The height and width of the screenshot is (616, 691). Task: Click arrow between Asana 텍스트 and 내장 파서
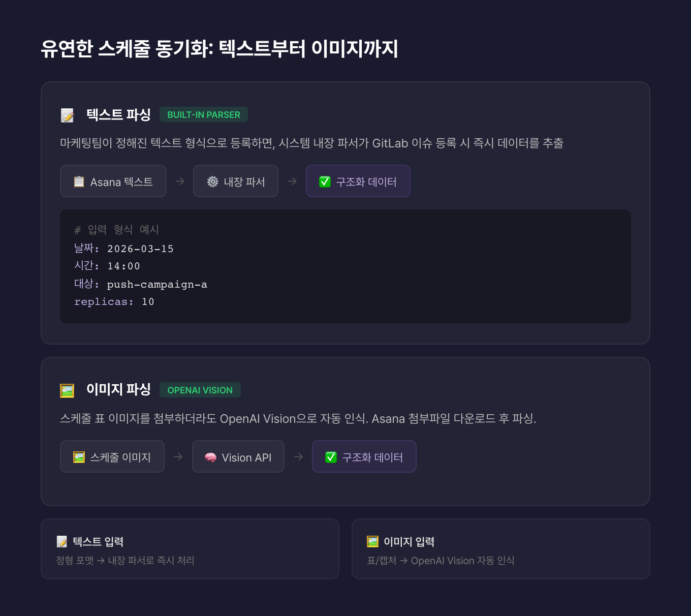180,181
